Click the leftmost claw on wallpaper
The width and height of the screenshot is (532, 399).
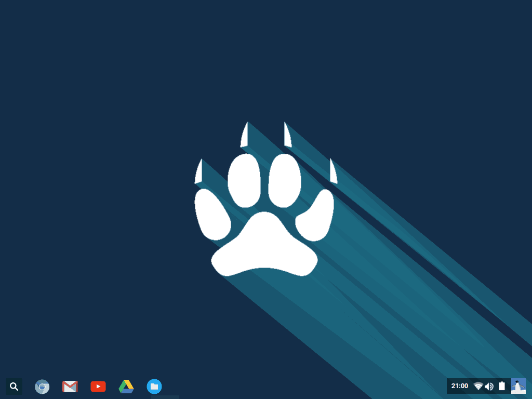click(x=198, y=174)
